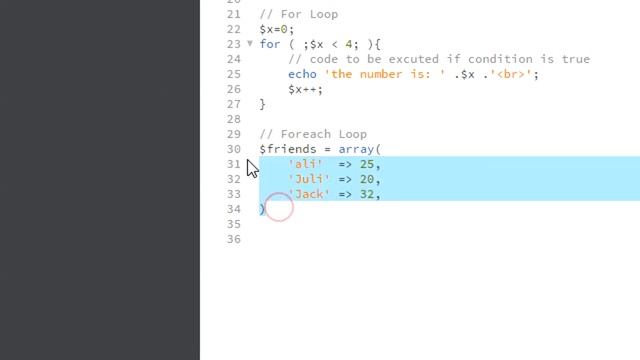640x360 pixels.
Task: Collapse the for loop fold arrow
Action: [x=250, y=43]
